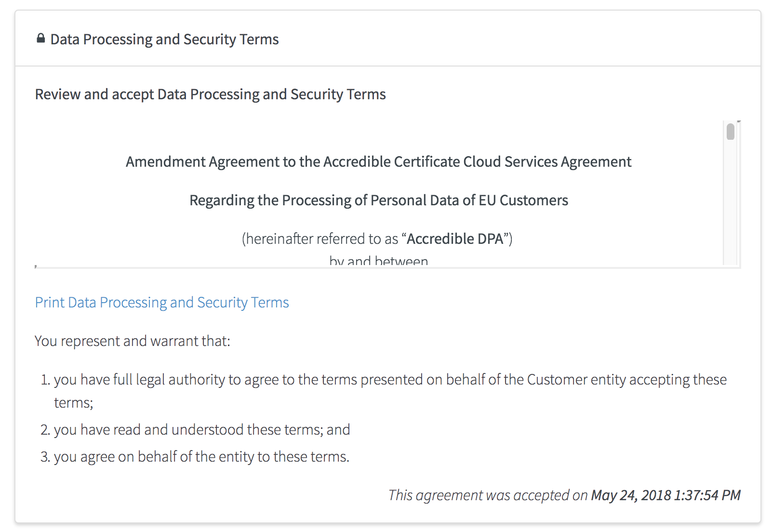Click the partially visible by and between line

tap(378, 261)
